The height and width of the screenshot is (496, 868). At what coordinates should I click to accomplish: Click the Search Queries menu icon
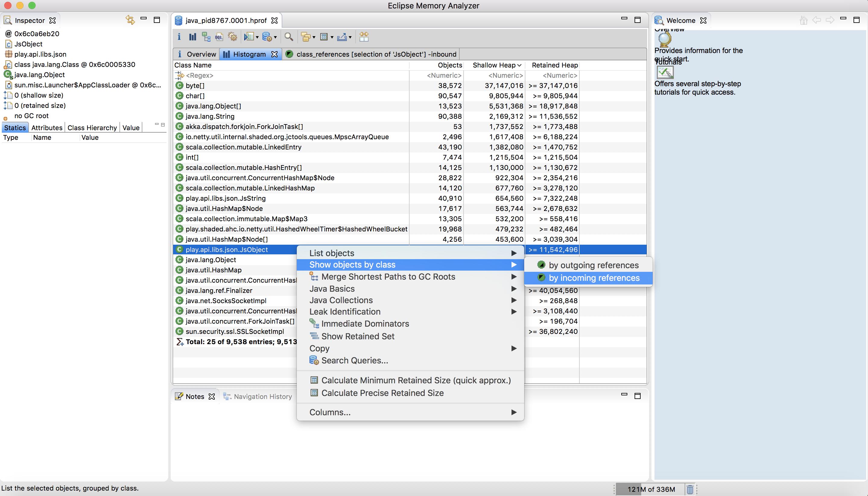click(x=314, y=360)
